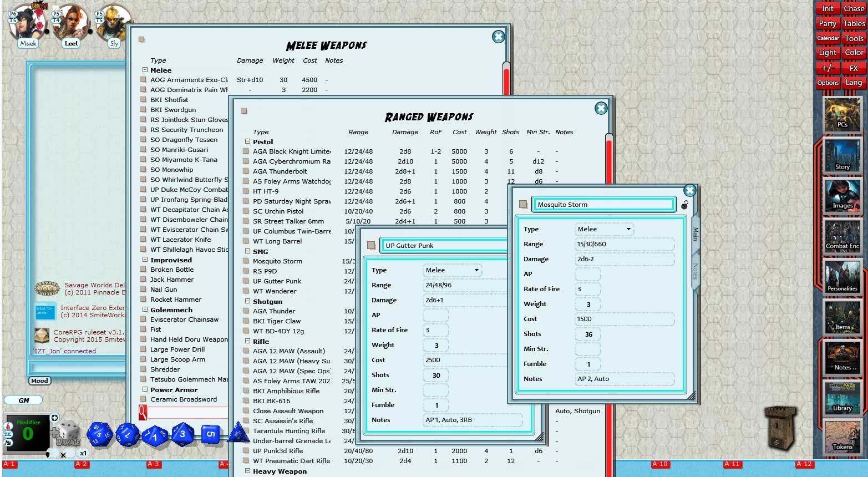868x477 pixels.
Task: Open the Library panel
Action: pos(842,397)
